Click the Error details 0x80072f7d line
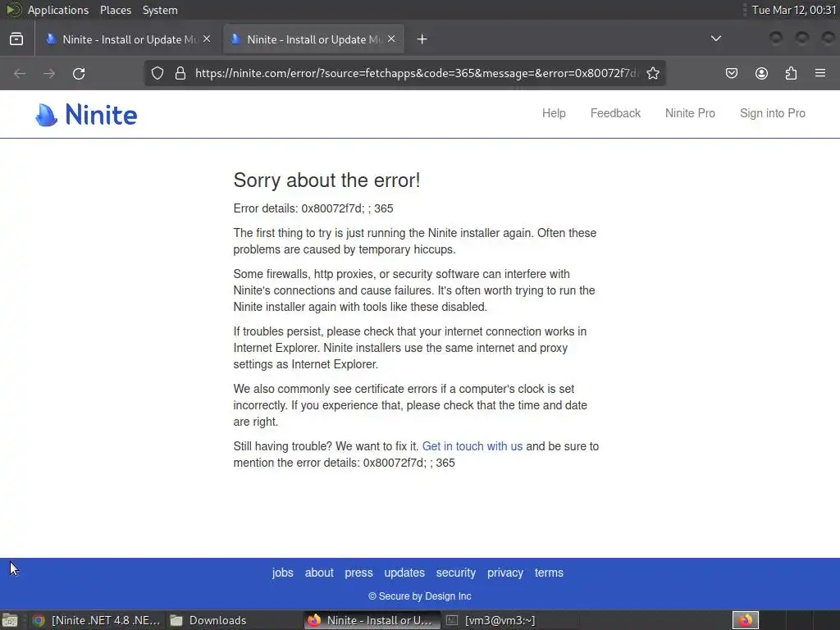840x630 pixels. (x=313, y=208)
